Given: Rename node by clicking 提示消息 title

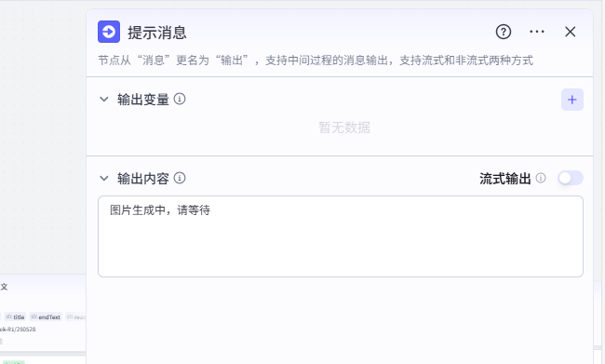Looking at the screenshot, I should 157,33.
